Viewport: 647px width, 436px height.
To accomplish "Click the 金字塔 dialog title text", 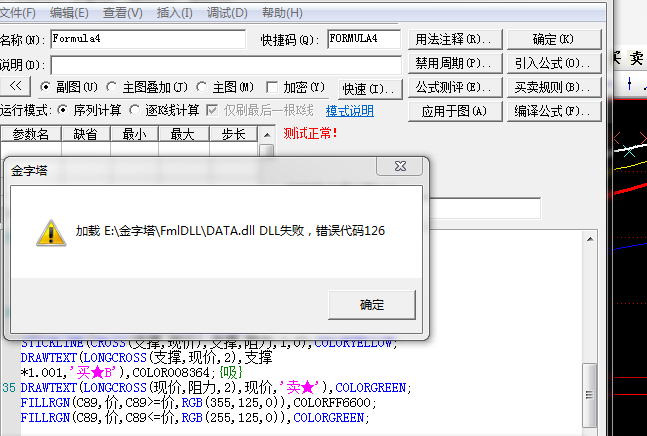I will coord(29,171).
